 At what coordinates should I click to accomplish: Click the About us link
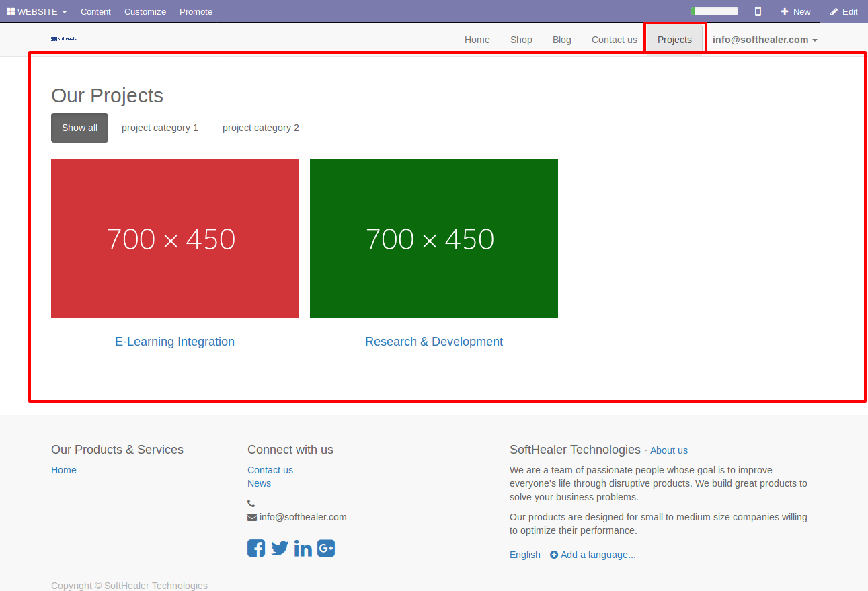pos(669,450)
